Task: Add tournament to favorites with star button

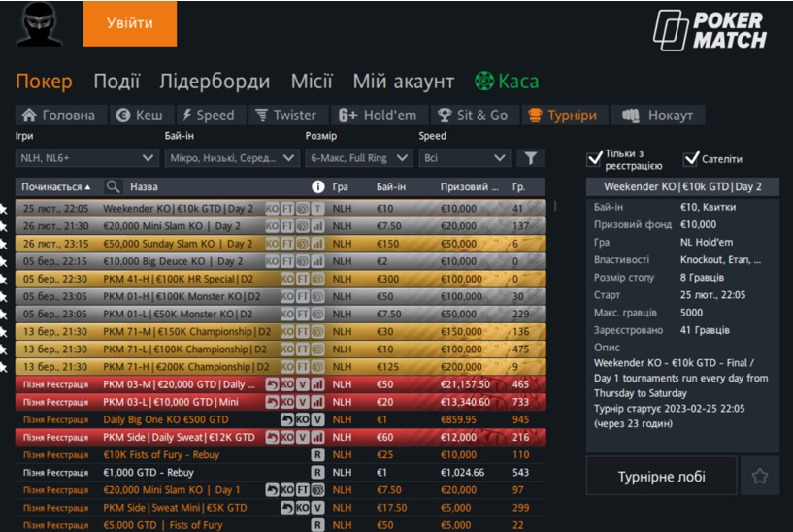Action: pos(759,477)
